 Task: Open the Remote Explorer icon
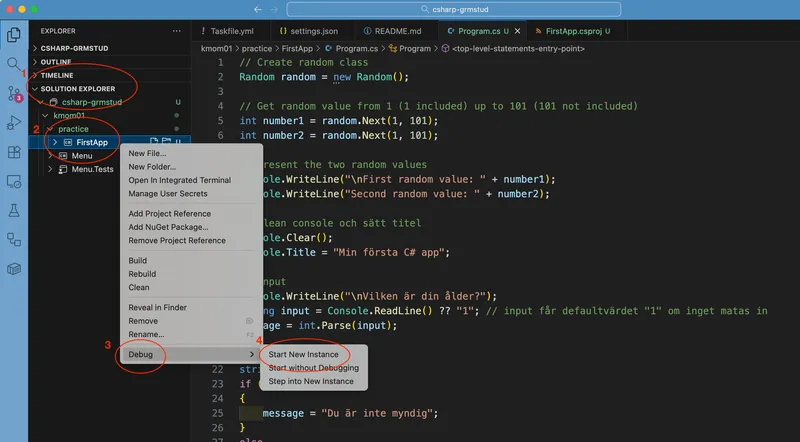(14, 181)
